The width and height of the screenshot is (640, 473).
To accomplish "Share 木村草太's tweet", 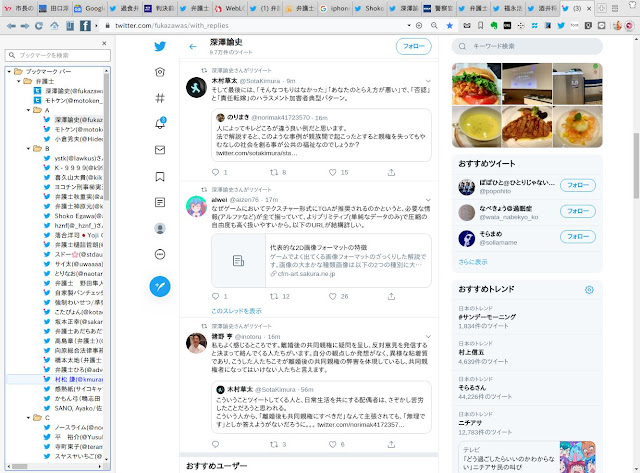I will 391,172.
